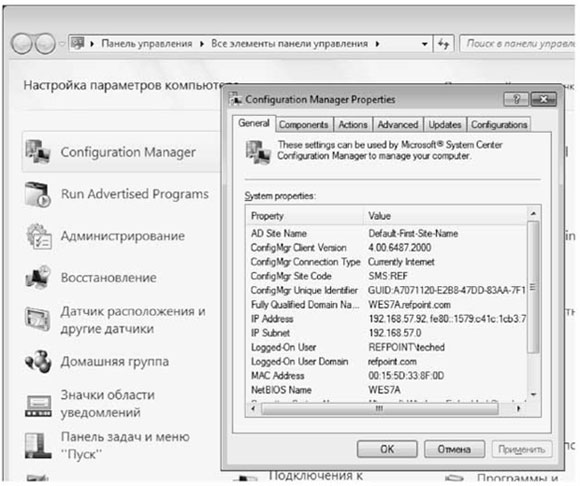Switch to the Components tab

(x=304, y=125)
